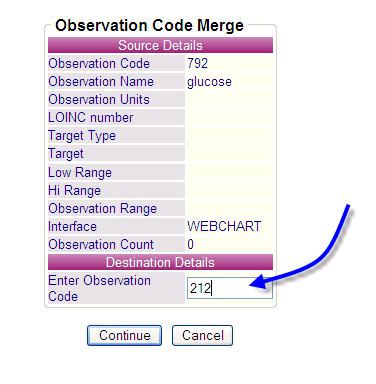Click the Observation Code Merge title
Viewport: 376px width, 384px height.
[149, 25]
